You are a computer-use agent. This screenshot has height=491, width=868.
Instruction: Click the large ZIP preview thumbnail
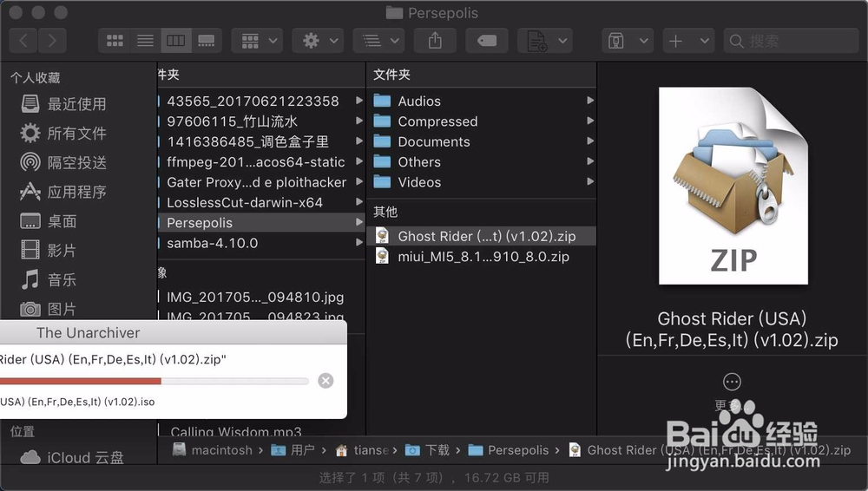click(733, 186)
